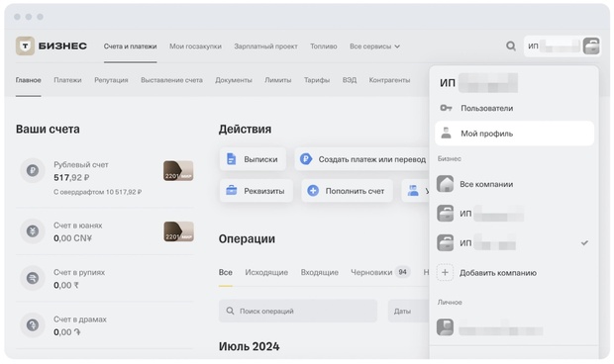Show Входящие operations tab
Screen dimensions: 614x364
tap(320, 272)
